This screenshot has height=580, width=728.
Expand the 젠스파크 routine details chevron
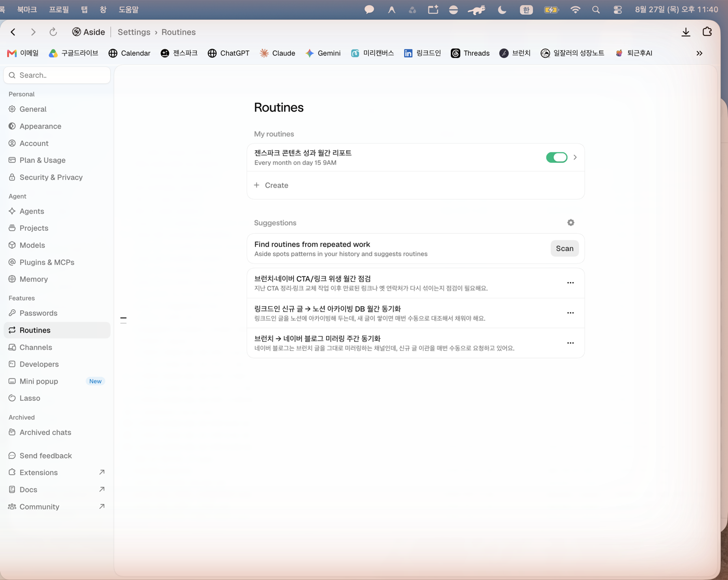pyautogui.click(x=575, y=157)
